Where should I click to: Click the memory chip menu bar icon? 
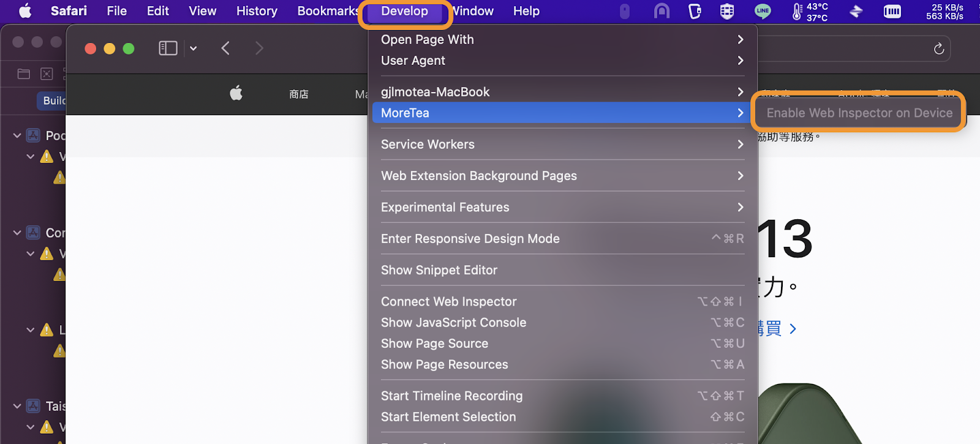(892, 11)
